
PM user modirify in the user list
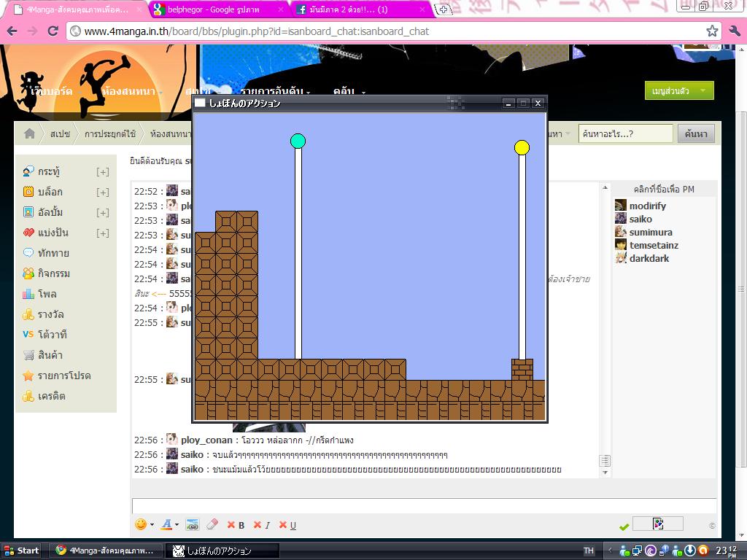(648, 206)
